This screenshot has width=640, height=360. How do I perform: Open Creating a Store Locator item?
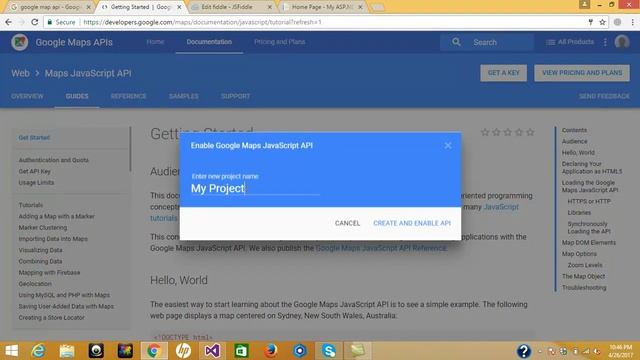[x=51, y=318]
